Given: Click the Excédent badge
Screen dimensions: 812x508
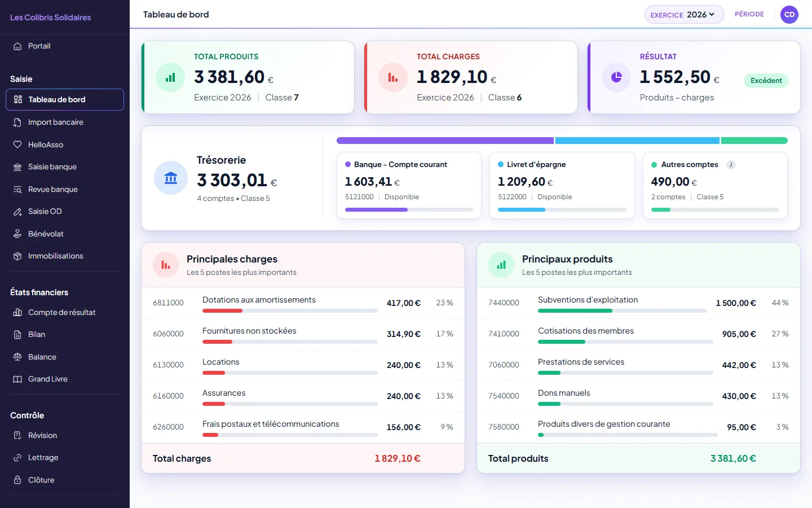Looking at the screenshot, I should click(x=766, y=81).
